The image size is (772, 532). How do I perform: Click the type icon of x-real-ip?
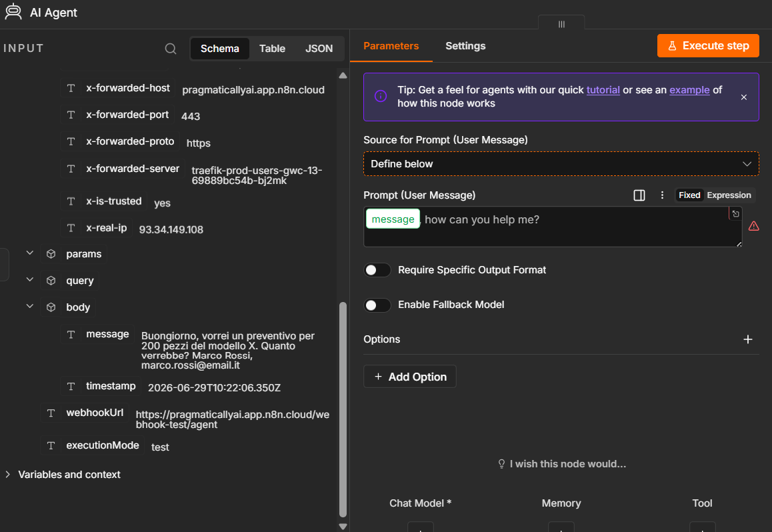(71, 228)
